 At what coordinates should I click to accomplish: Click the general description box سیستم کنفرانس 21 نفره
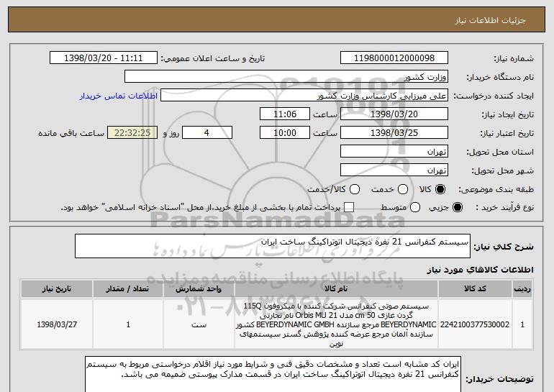click(273, 246)
